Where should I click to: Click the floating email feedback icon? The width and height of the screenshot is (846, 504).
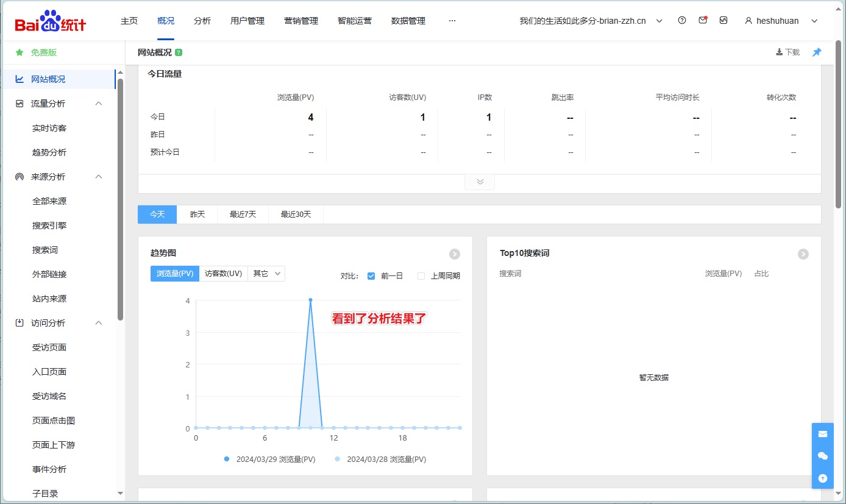(823, 434)
